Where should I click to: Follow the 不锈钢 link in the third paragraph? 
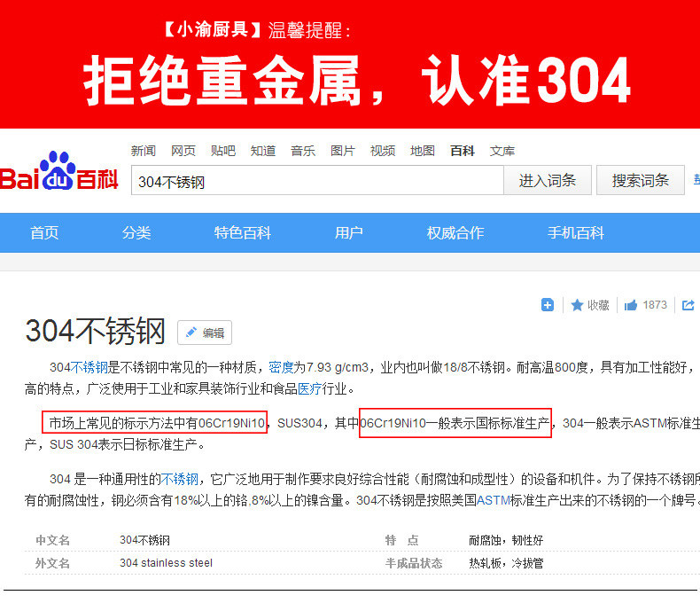[x=179, y=479]
